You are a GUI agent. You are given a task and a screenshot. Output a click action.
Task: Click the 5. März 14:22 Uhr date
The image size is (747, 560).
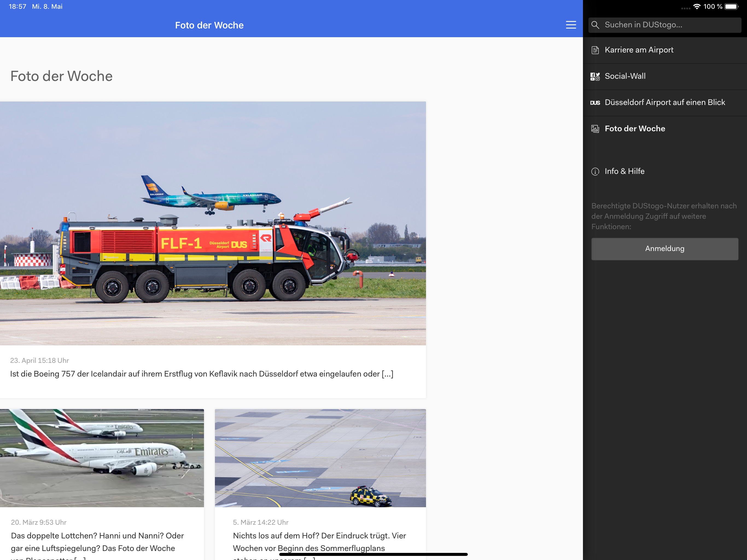(x=261, y=522)
